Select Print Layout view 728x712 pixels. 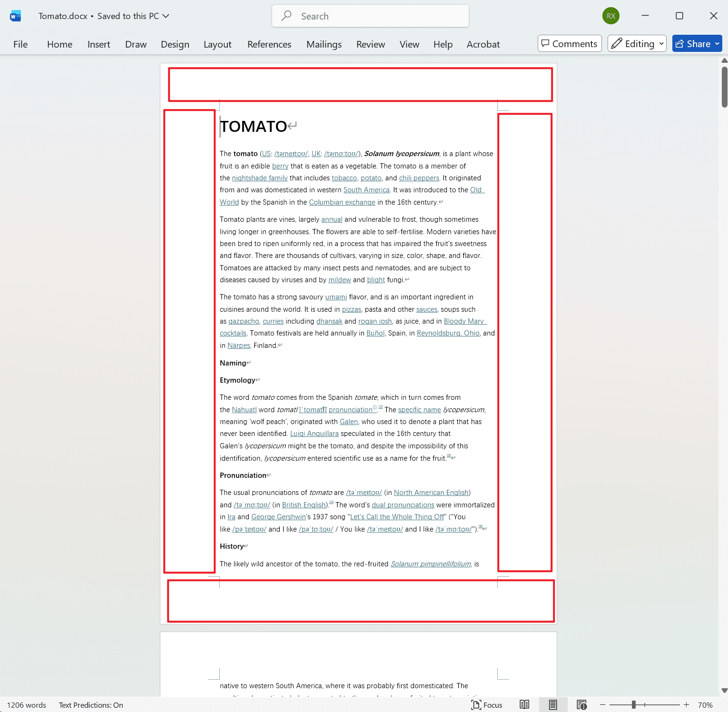pos(553,705)
